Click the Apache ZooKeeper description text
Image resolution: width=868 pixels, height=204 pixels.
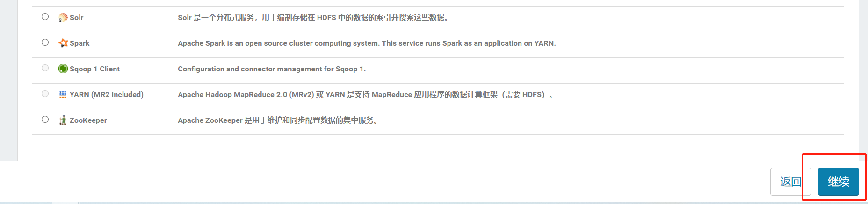click(278, 120)
